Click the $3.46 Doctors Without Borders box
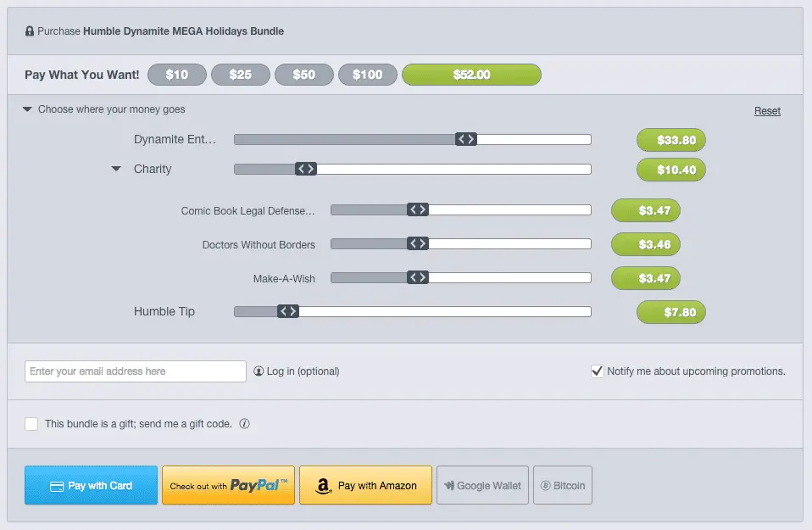The image size is (812, 530). tap(646, 244)
